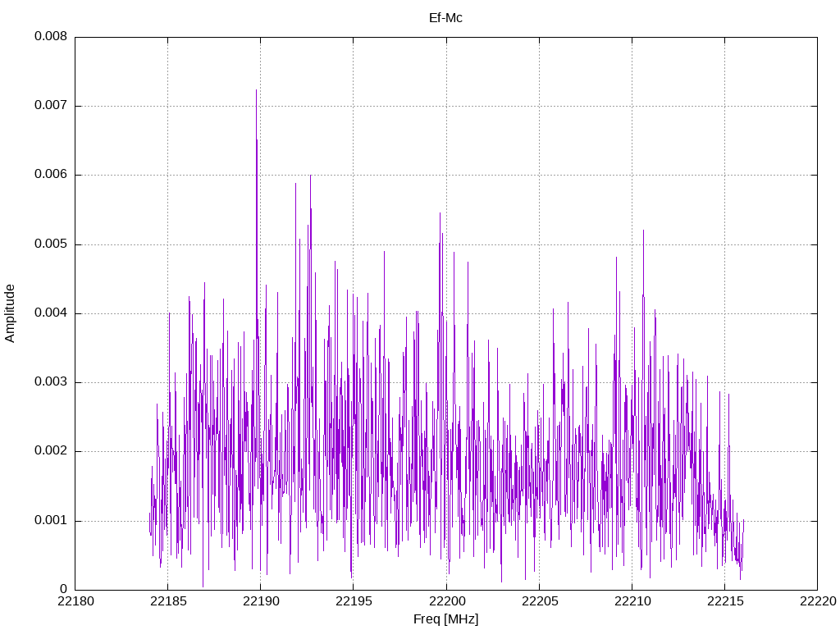Click the y-axis tick label 0.005
Viewport: 840px width, 630px height.
point(51,244)
